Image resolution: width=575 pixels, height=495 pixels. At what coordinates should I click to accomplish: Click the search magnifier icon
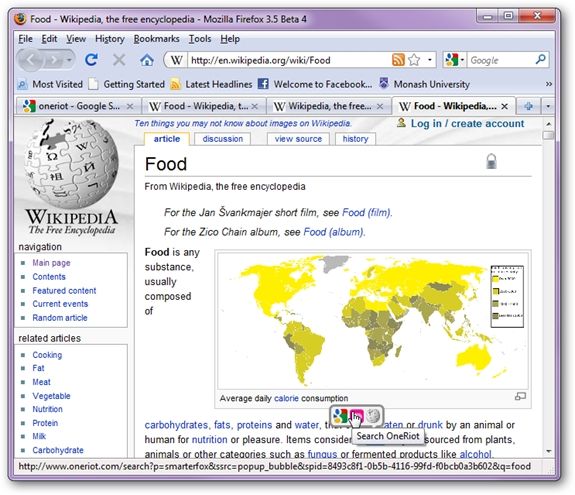coord(541,59)
